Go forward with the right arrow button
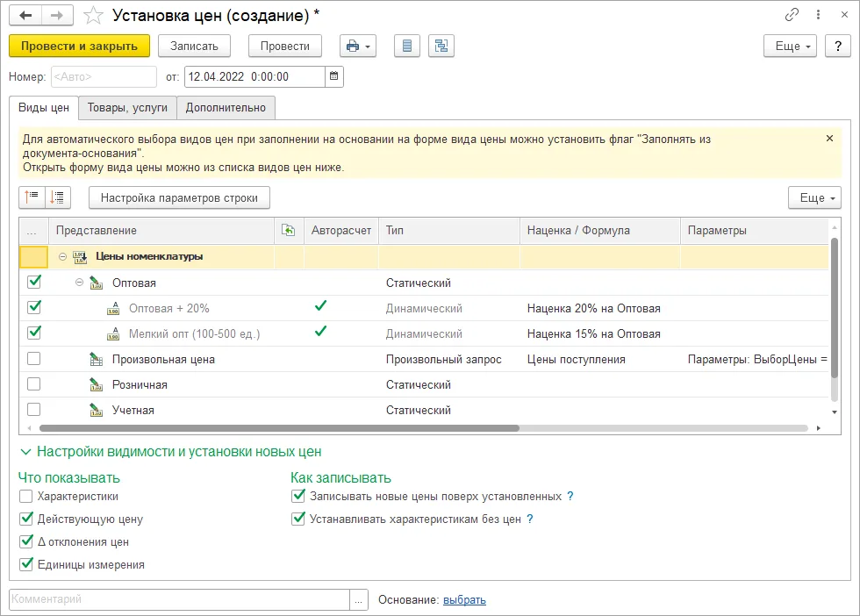This screenshot has height=616, width=860. 57,16
